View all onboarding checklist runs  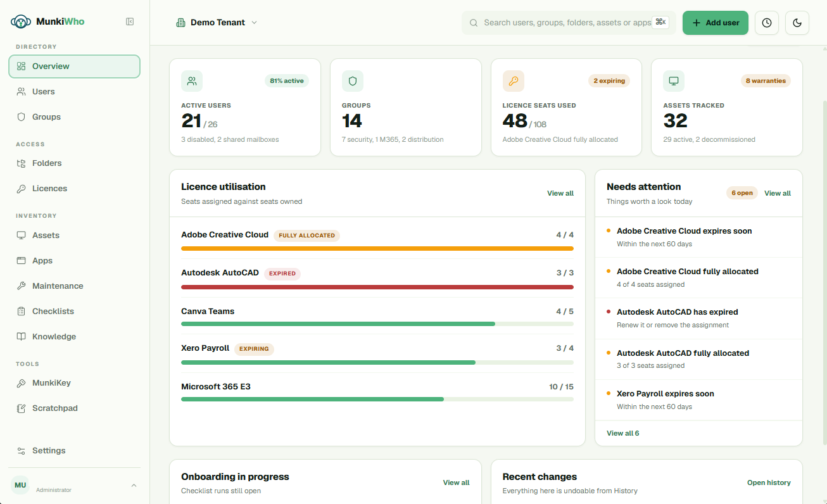pos(456,482)
